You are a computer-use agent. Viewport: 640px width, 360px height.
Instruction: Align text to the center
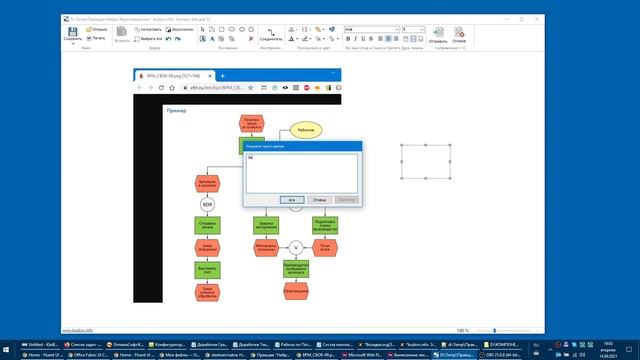[388, 39]
